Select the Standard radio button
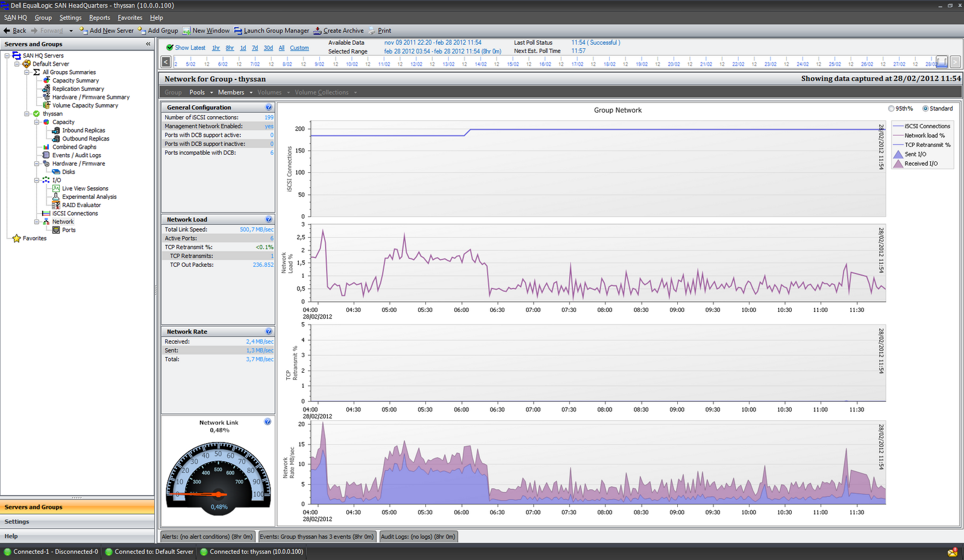The width and height of the screenshot is (964, 560). point(925,108)
